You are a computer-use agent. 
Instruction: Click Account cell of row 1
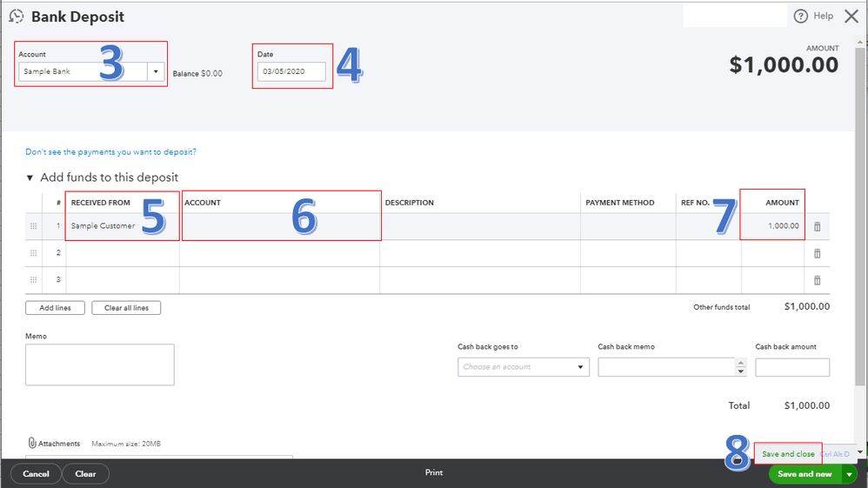[x=279, y=226]
